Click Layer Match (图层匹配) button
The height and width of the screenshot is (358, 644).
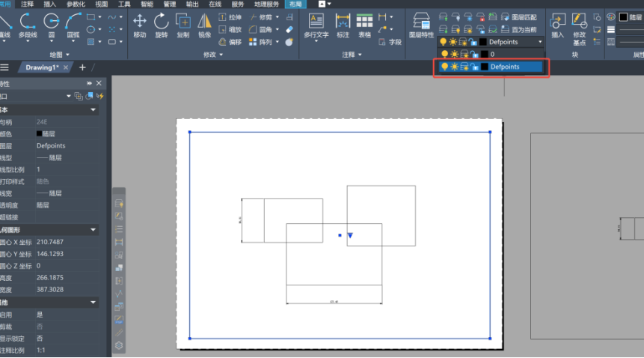pos(519,17)
